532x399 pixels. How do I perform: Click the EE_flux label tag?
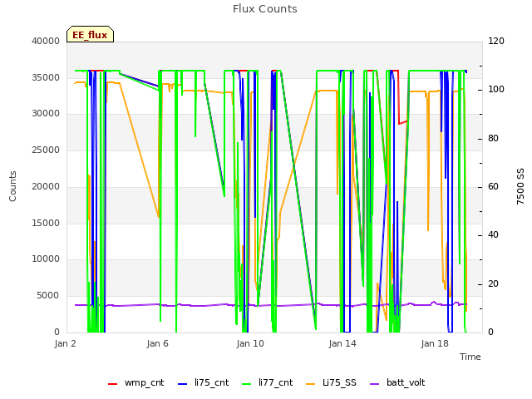[90, 34]
